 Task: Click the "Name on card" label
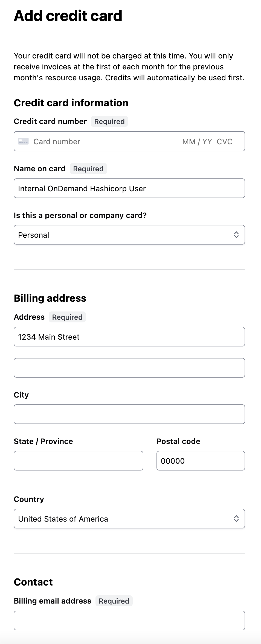(x=40, y=169)
